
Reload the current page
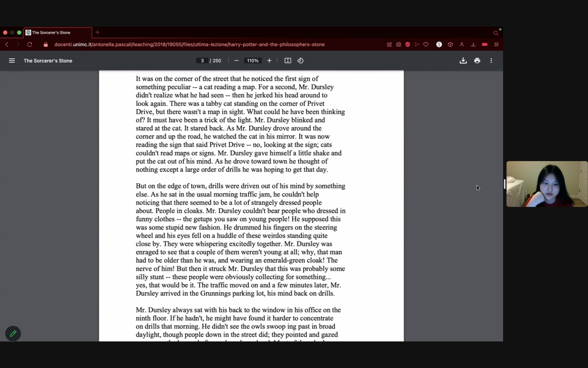[30, 45]
